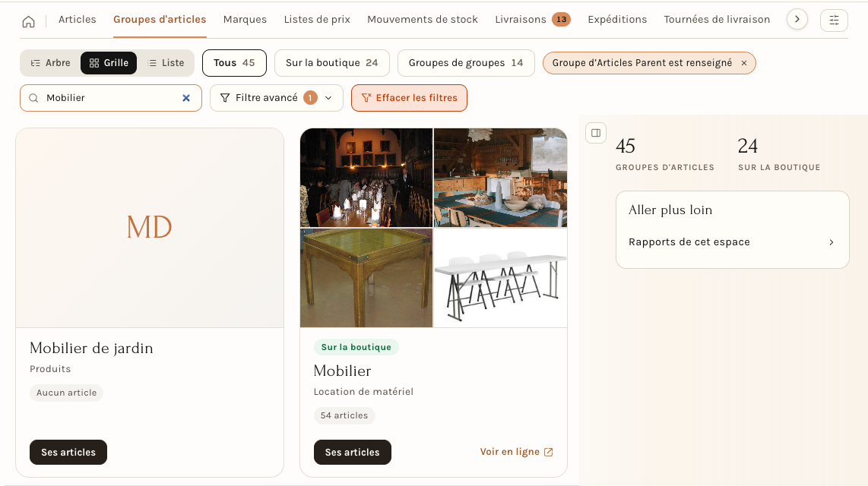Open the Expéditions tab
The image size is (868, 486).
617,19
